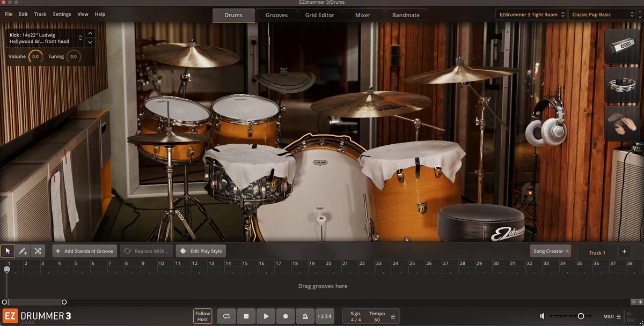Open the MIDI options menu
This screenshot has width=644, height=326.
tap(612, 316)
